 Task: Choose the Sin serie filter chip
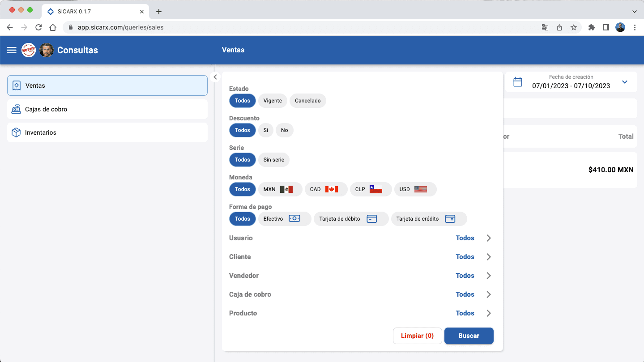pos(273,160)
